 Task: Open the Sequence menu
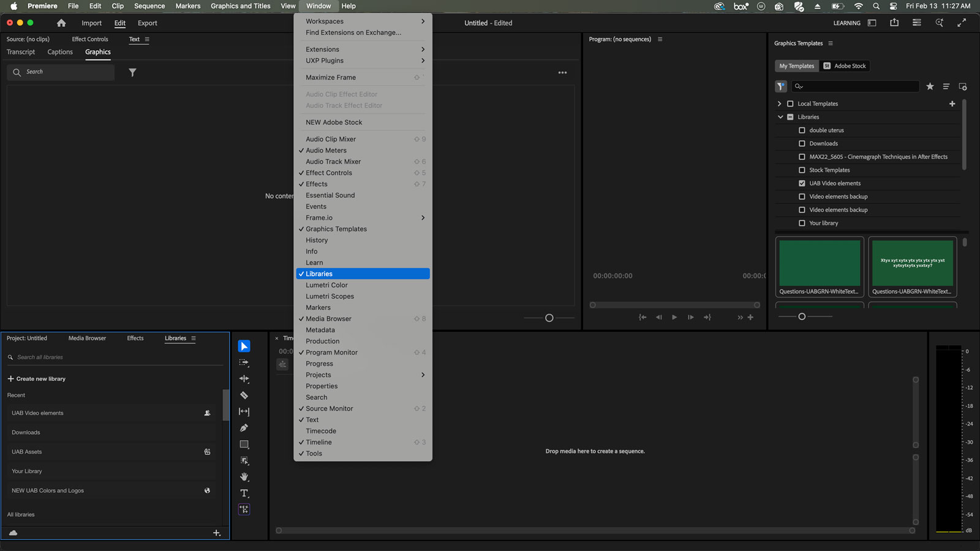pos(149,6)
